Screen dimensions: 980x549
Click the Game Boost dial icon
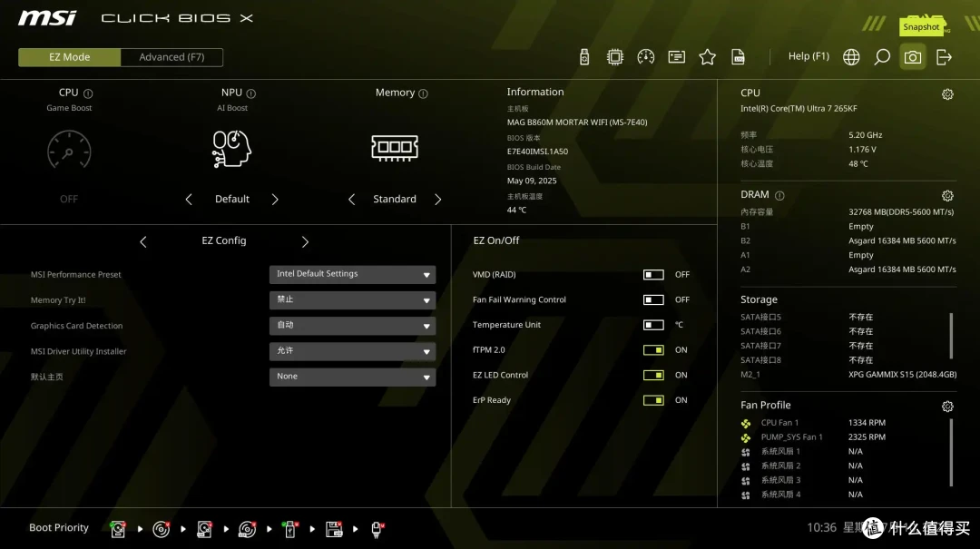pyautogui.click(x=69, y=150)
